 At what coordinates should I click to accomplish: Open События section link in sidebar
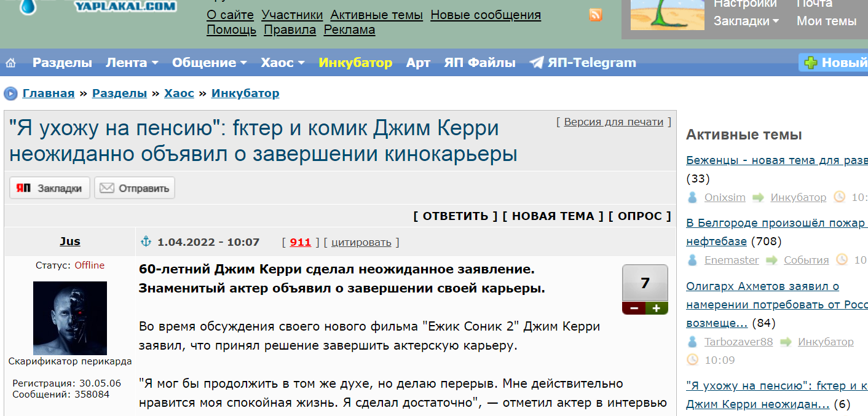tap(806, 260)
